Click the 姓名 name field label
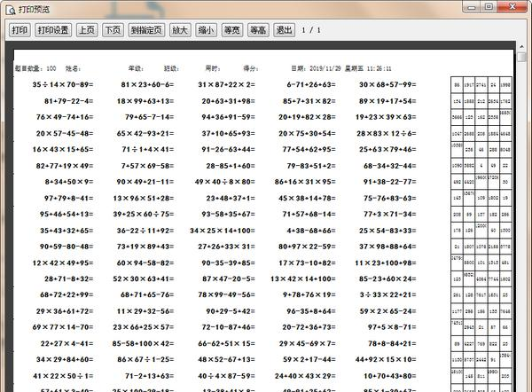The width and height of the screenshot is (532, 392). coord(73,68)
